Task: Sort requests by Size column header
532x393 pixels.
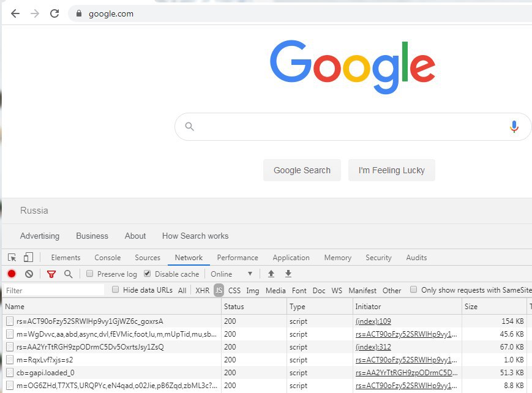Action: pyautogui.click(x=494, y=307)
